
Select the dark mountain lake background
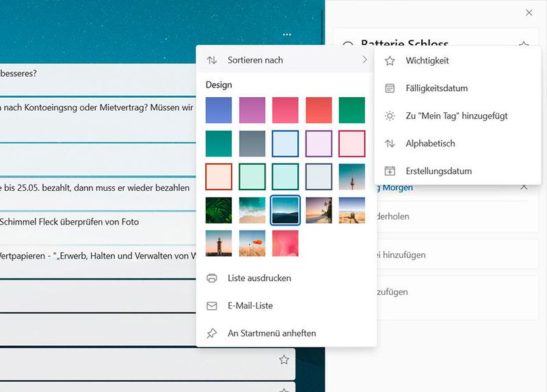[285, 210]
